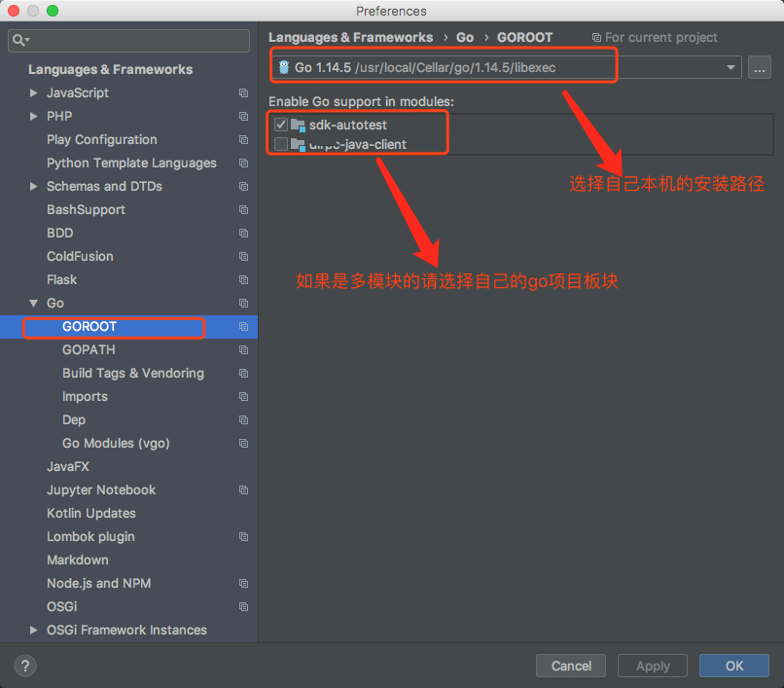This screenshot has width=784, height=688.
Task: Click the Apply button
Action: tap(653, 666)
